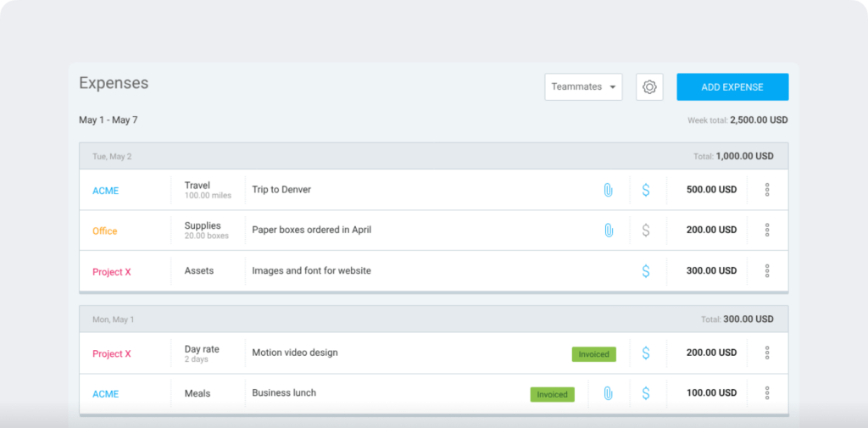Toggle billable dollar icon for Trip to Denver
868x428 pixels.
[x=645, y=190]
